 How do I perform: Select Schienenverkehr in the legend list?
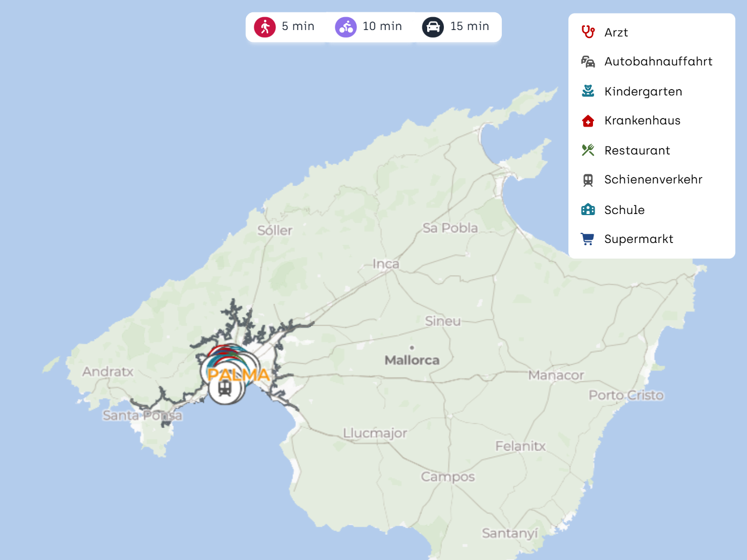coord(653,180)
